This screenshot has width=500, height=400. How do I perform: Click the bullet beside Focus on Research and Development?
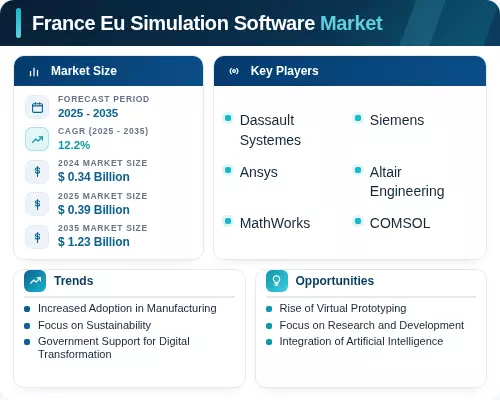(269, 326)
